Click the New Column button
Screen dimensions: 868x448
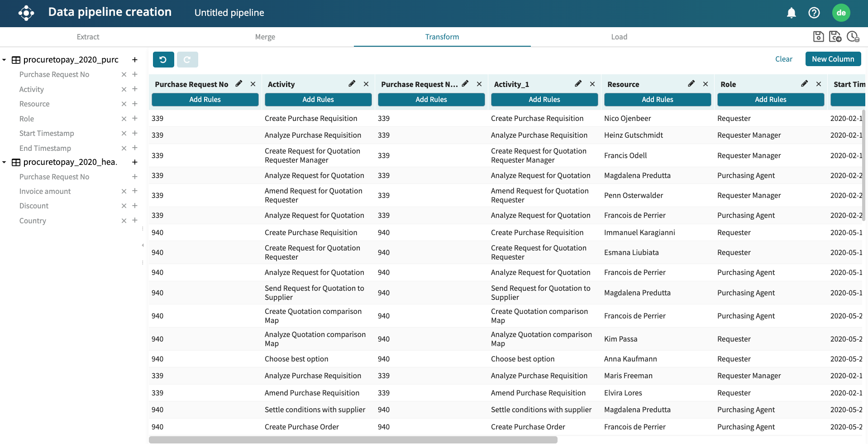[x=833, y=59]
